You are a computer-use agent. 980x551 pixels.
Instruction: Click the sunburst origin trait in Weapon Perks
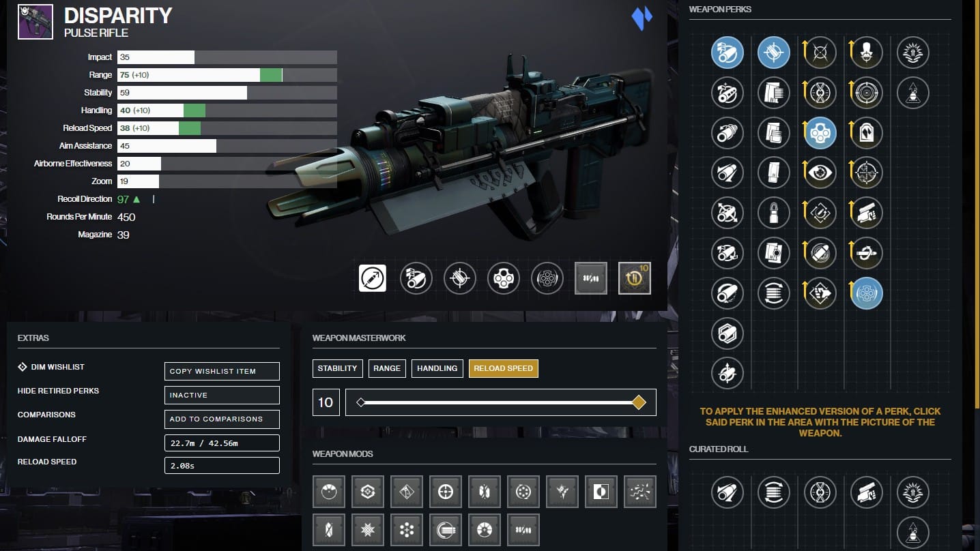[x=912, y=53]
